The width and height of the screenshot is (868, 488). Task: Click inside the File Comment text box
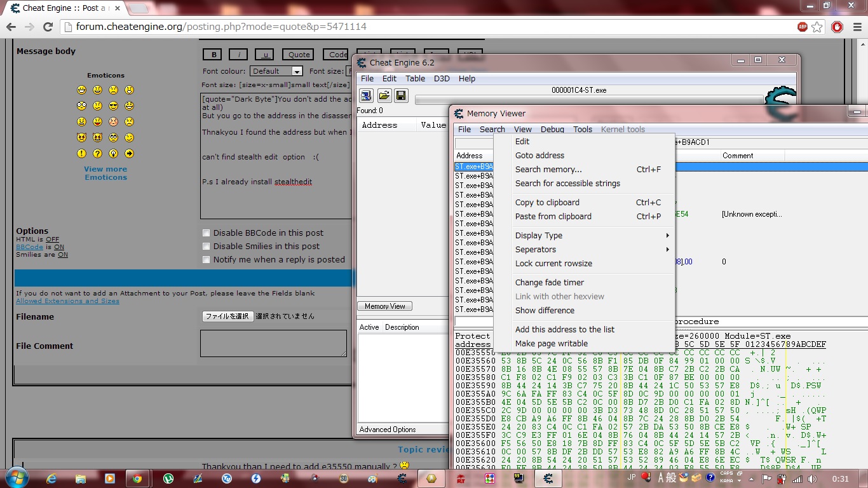coord(273,343)
